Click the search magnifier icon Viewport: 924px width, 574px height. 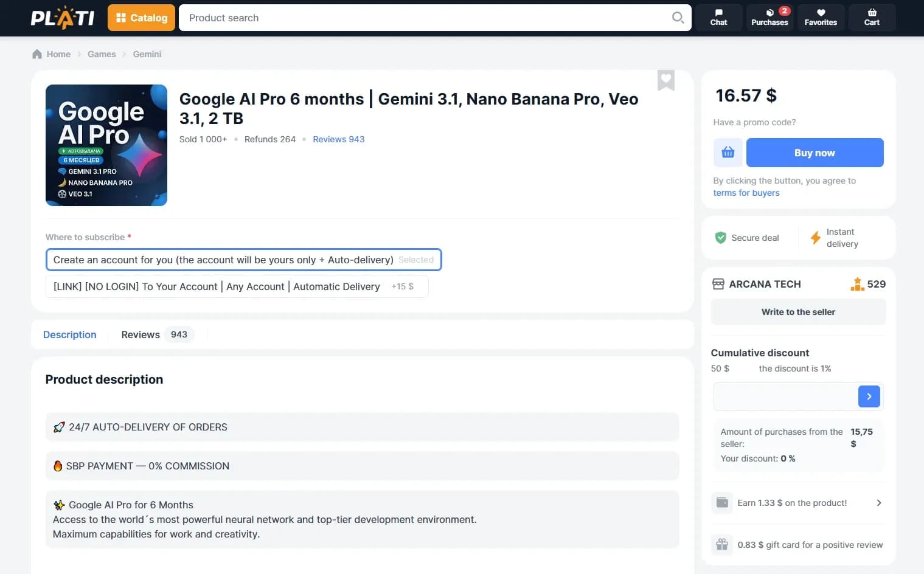[x=678, y=18]
